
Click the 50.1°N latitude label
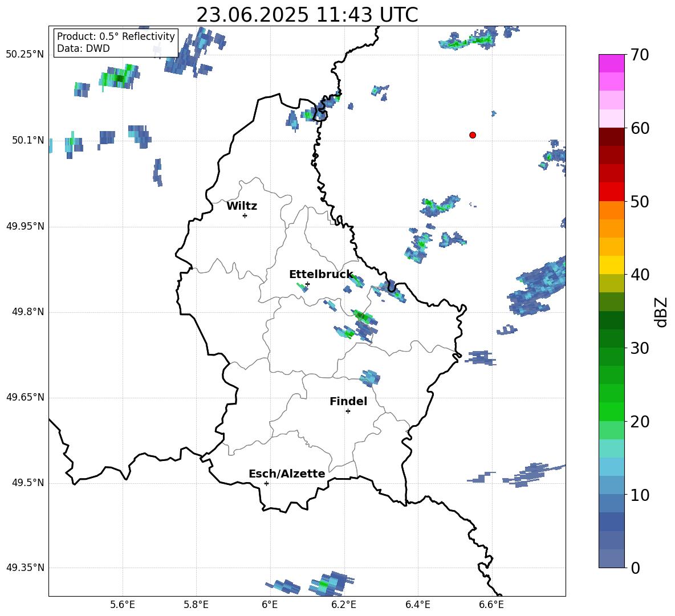pyautogui.click(x=28, y=140)
